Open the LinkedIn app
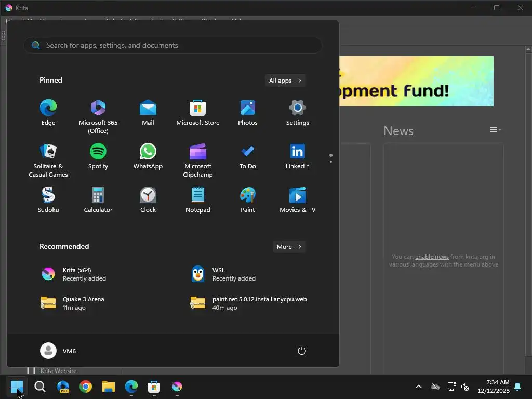 [x=298, y=156]
